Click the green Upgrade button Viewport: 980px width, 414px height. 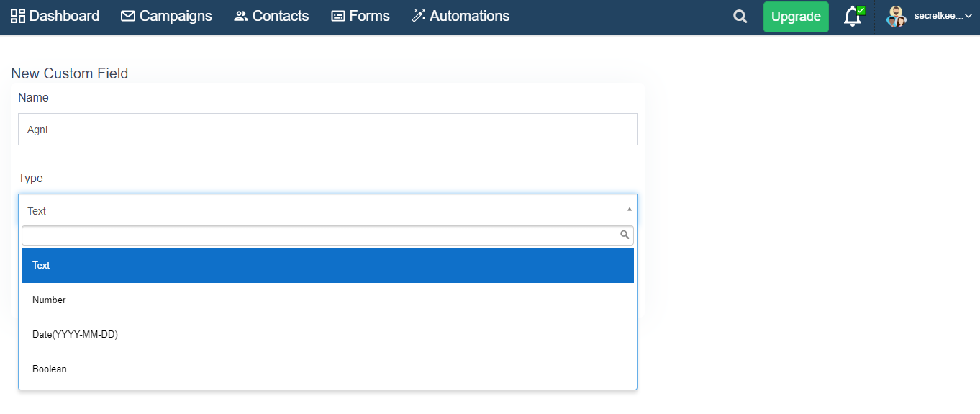(796, 17)
